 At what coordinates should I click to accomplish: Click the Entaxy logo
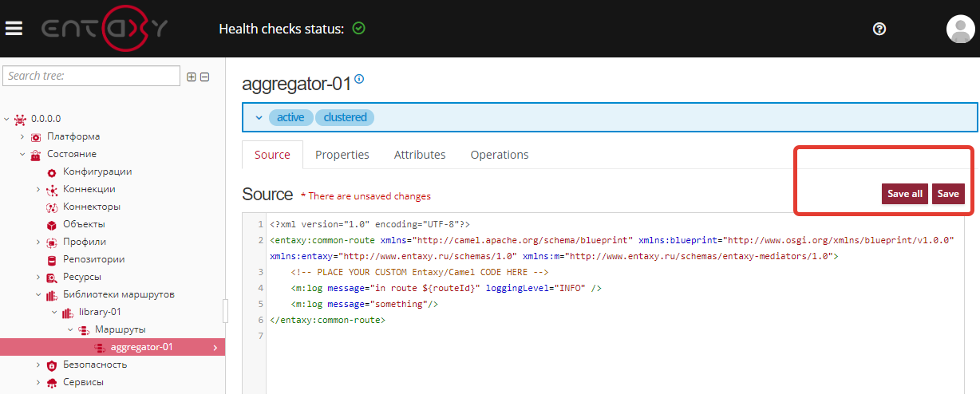click(105, 29)
